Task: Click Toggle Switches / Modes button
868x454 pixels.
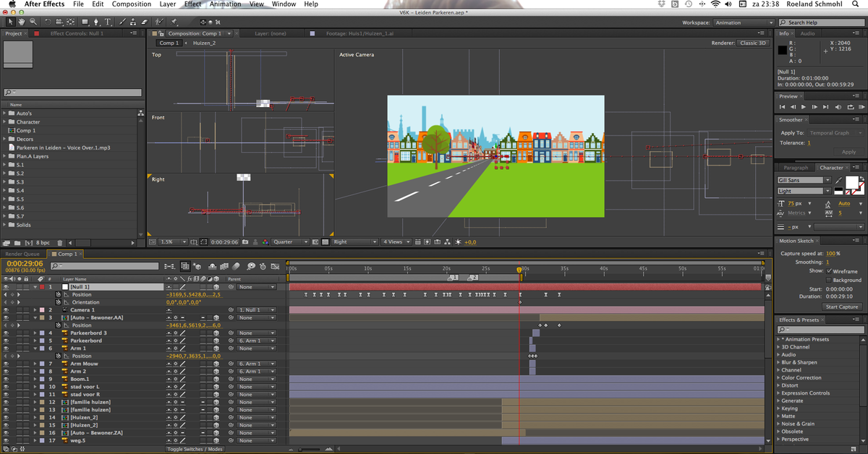Action: pyautogui.click(x=195, y=449)
